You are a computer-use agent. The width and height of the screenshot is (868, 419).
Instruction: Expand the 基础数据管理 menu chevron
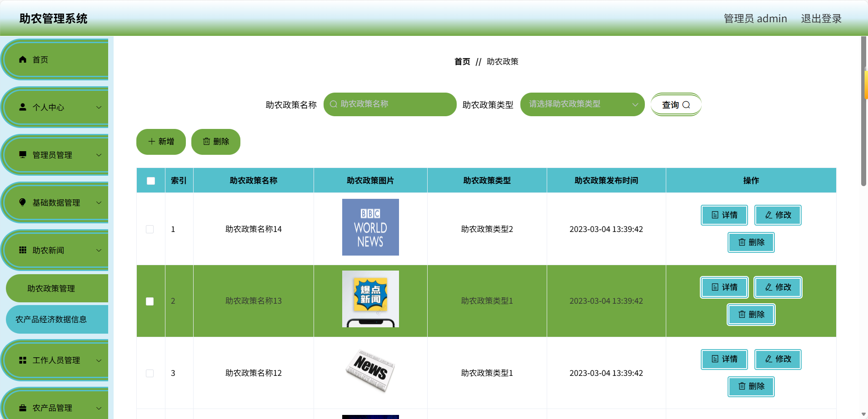99,202
